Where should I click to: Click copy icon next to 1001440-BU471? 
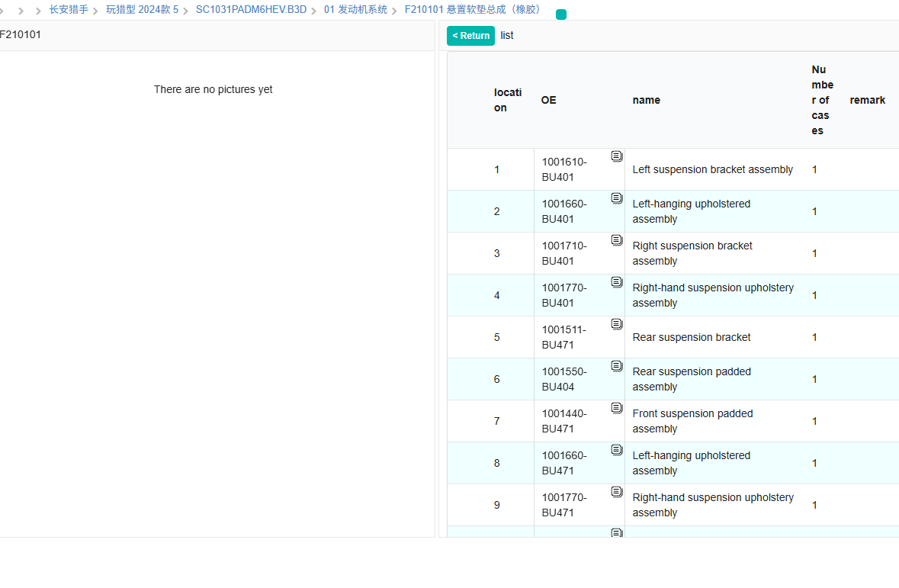[616, 408]
